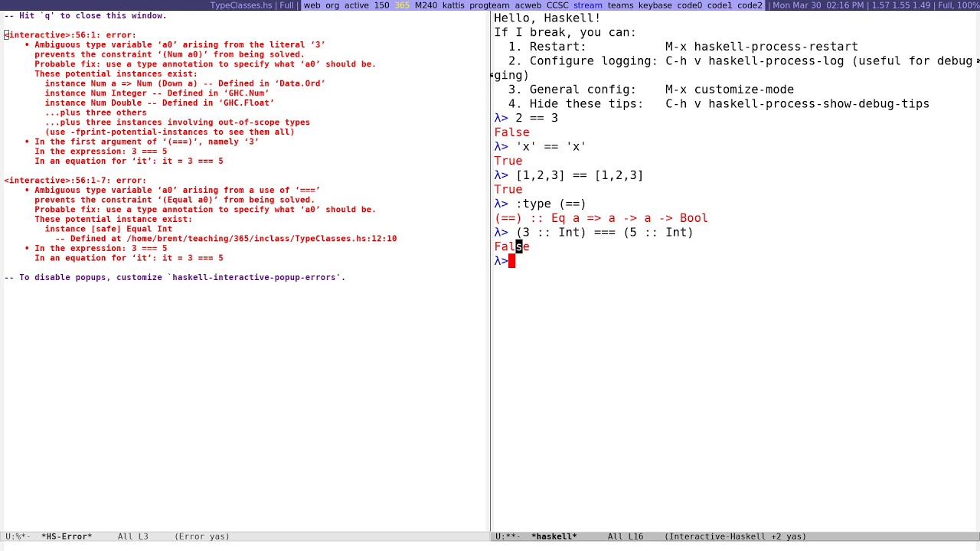Switch to the 'teams' workspace

click(x=620, y=5)
